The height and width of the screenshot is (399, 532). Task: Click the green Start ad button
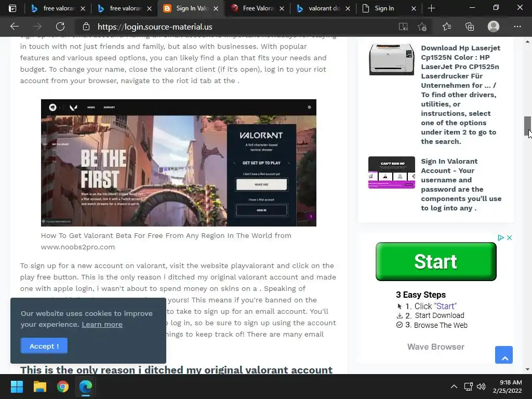click(436, 262)
